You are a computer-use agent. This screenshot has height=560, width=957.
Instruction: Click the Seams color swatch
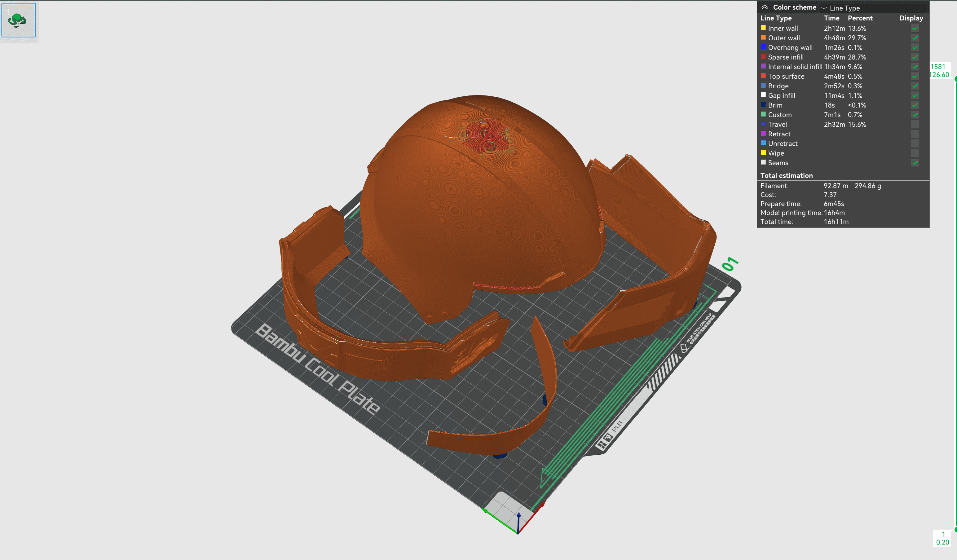tap(763, 162)
